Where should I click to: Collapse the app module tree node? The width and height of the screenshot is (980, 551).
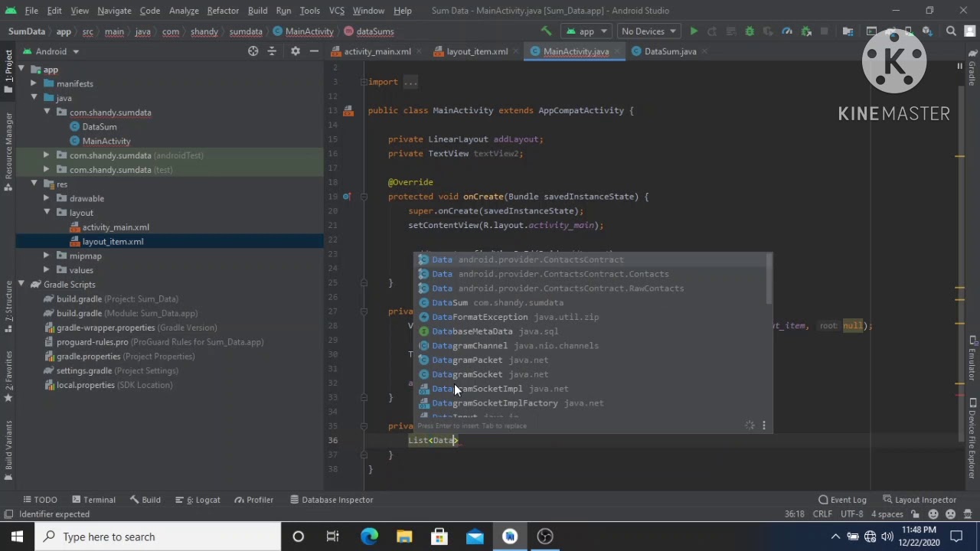point(21,70)
